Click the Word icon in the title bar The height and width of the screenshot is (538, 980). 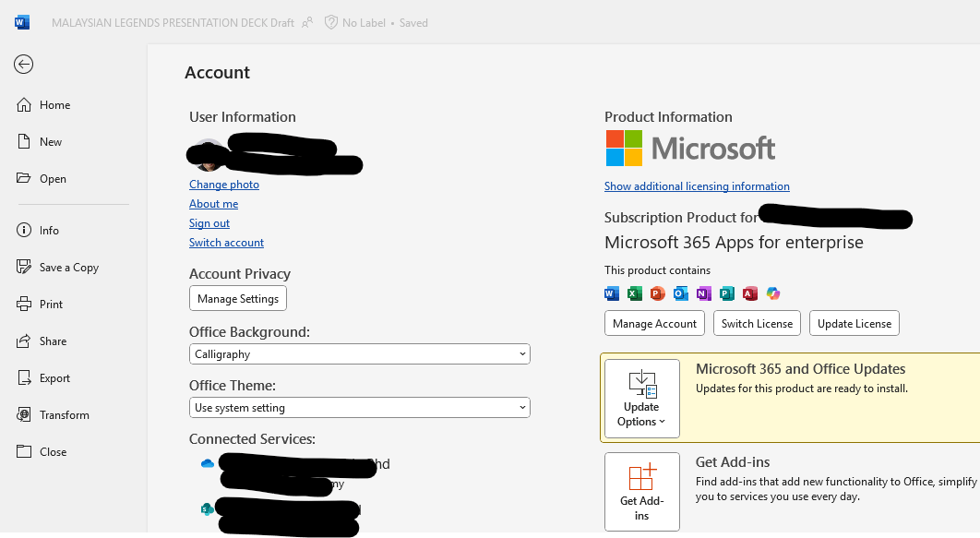[x=21, y=21]
